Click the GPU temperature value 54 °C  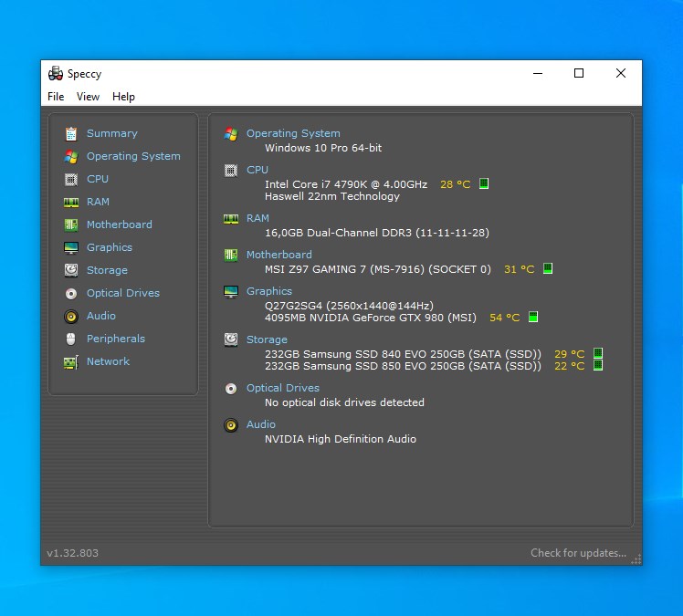pyautogui.click(x=504, y=318)
